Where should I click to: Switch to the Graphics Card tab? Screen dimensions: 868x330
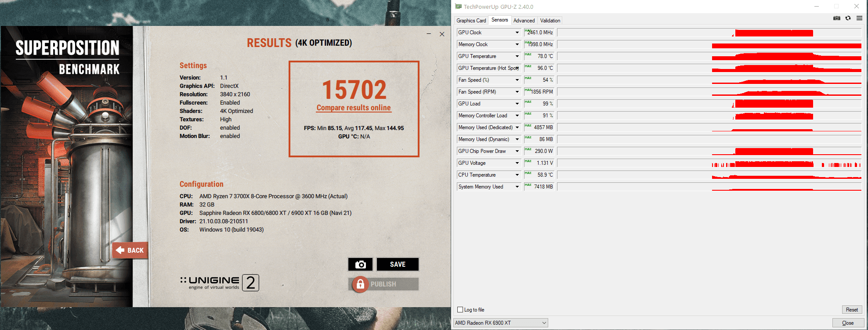(x=471, y=21)
